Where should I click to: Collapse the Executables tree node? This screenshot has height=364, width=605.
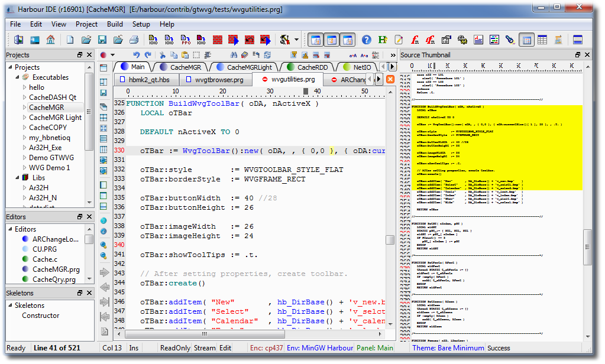[18, 77]
